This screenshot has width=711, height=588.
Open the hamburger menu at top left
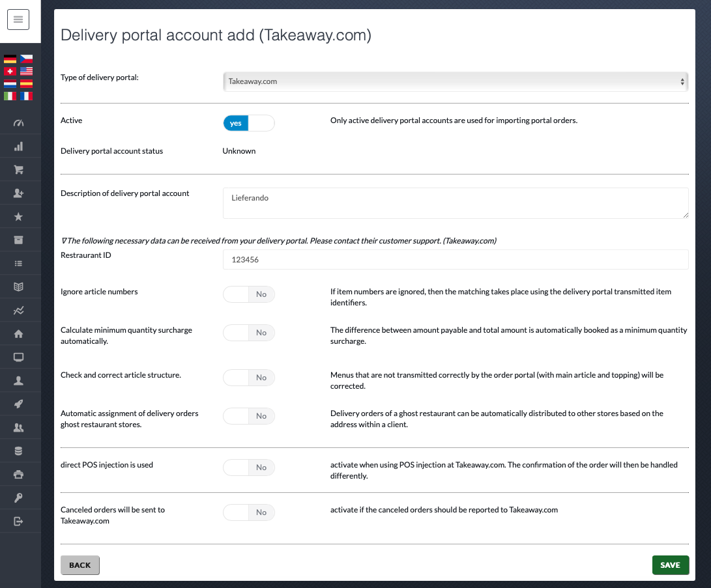click(18, 19)
